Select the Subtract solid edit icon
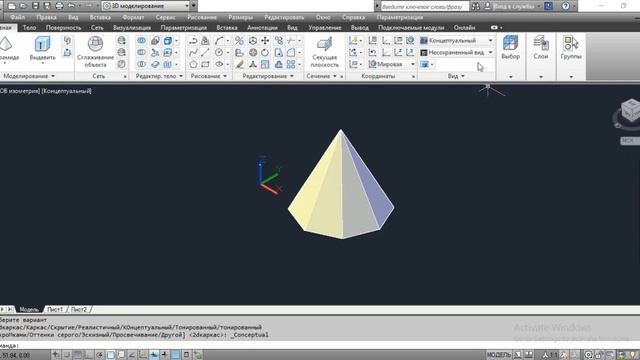Image resolution: width=640 pixels, height=360 pixels. click(x=141, y=52)
